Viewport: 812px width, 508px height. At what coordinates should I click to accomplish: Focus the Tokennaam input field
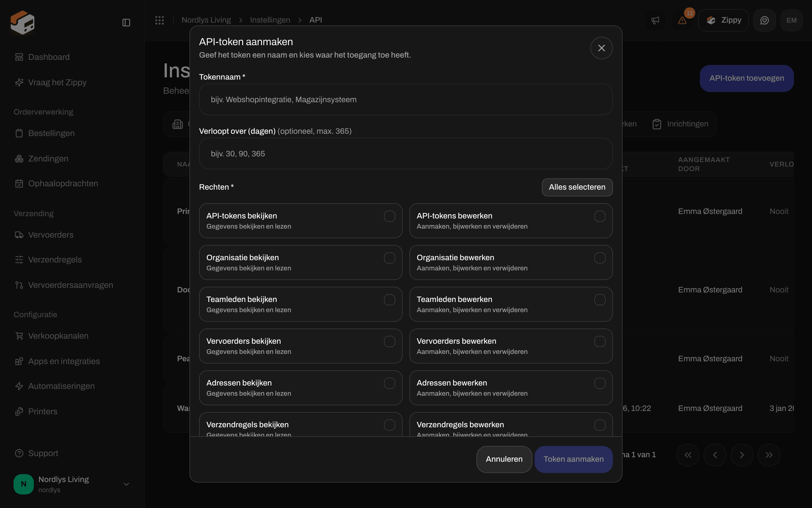click(x=406, y=99)
